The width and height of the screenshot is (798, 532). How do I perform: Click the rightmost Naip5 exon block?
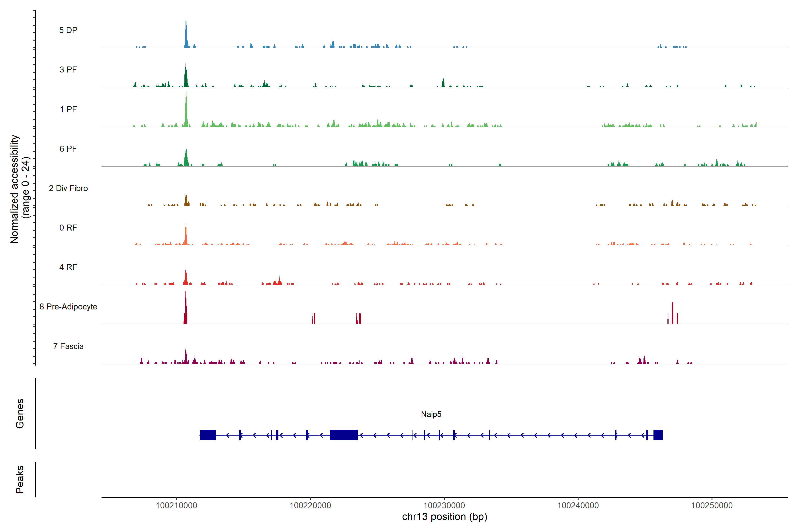click(x=658, y=435)
